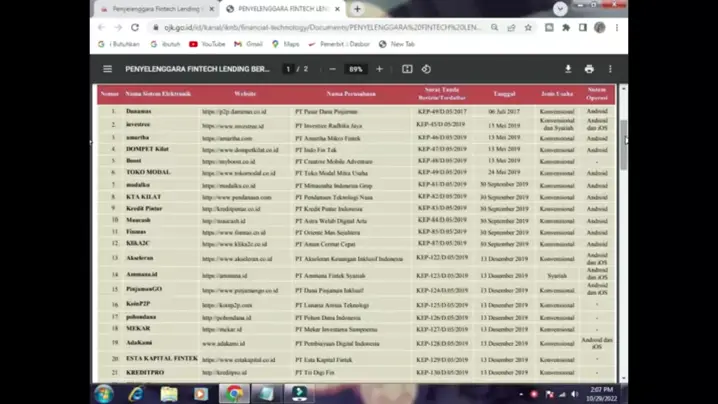Viewport: 718px width, 404px height.
Task: Print the PDF document
Action: click(x=589, y=69)
